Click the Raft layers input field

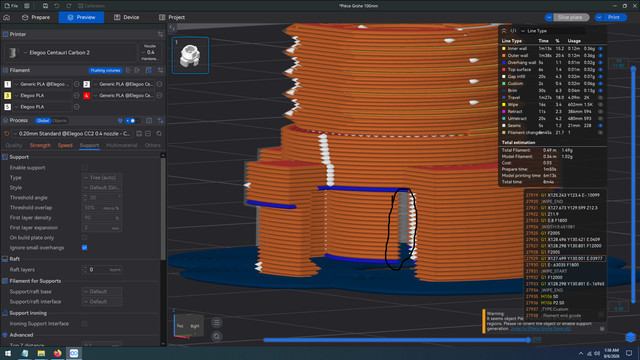[102, 270]
